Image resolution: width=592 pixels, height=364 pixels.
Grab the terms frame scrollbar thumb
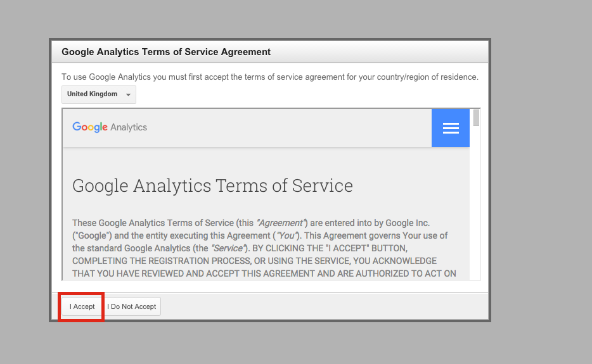[476, 118]
